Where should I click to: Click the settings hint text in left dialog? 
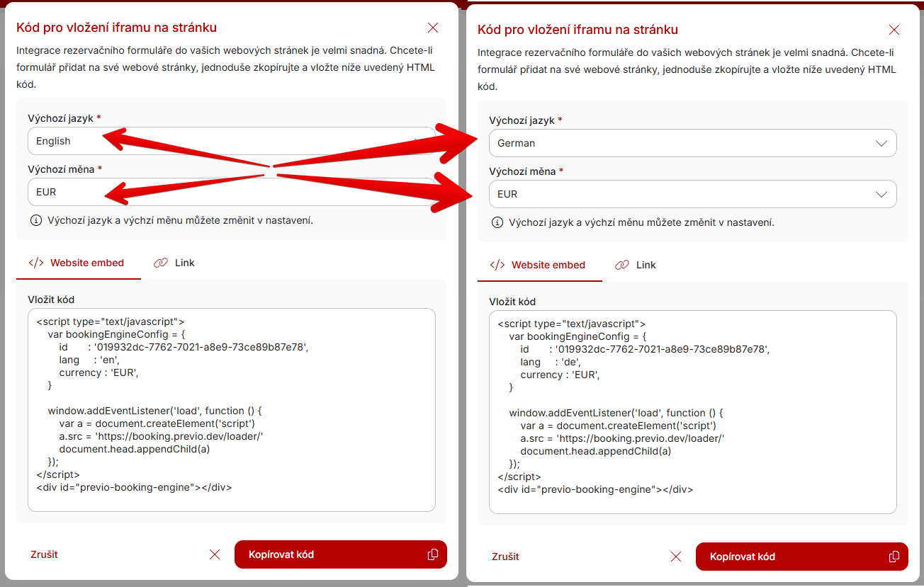pos(180,220)
